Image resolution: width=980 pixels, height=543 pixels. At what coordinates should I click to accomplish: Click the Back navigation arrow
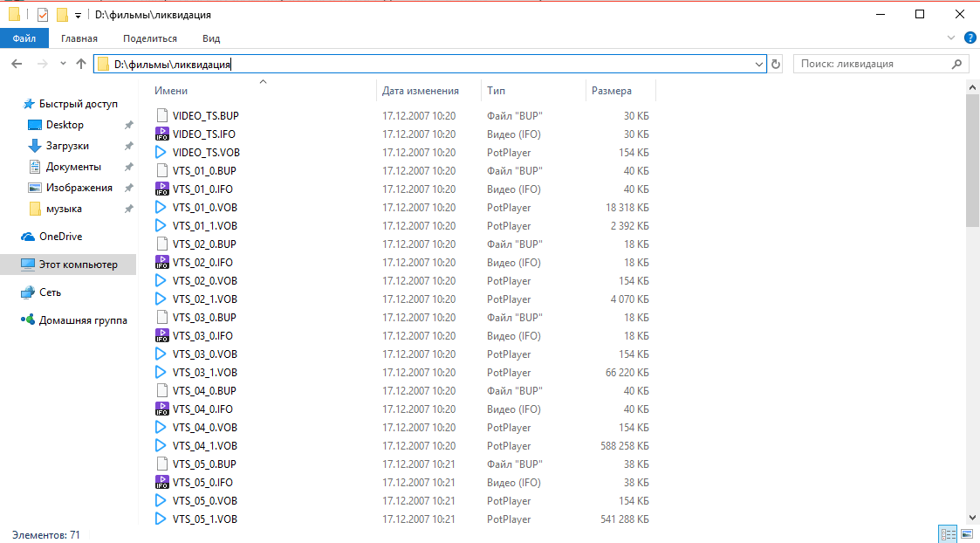click(x=17, y=64)
